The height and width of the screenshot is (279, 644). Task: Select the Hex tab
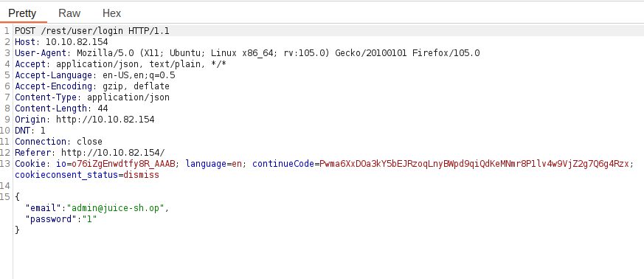click(111, 13)
